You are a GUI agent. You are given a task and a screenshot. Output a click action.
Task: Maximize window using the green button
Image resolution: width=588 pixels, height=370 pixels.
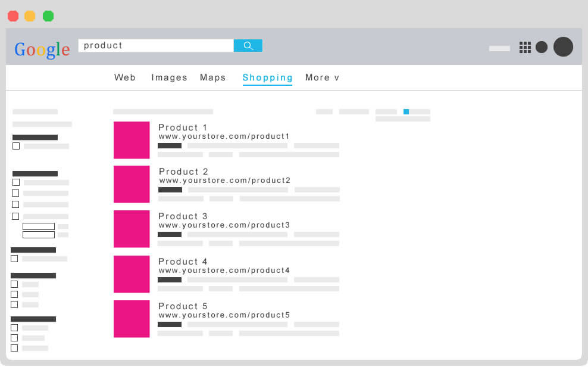pyautogui.click(x=48, y=16)
